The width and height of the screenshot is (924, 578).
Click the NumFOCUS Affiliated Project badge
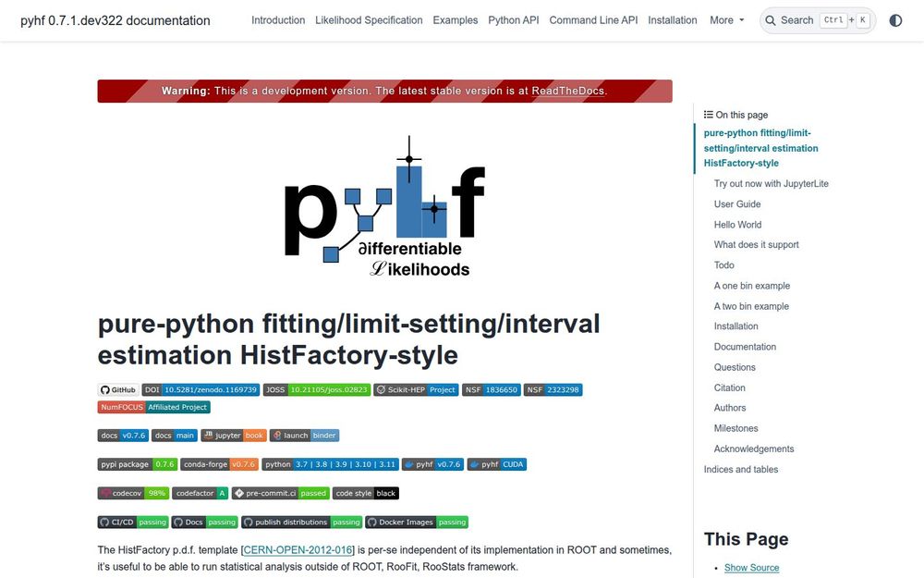point(152,406)
